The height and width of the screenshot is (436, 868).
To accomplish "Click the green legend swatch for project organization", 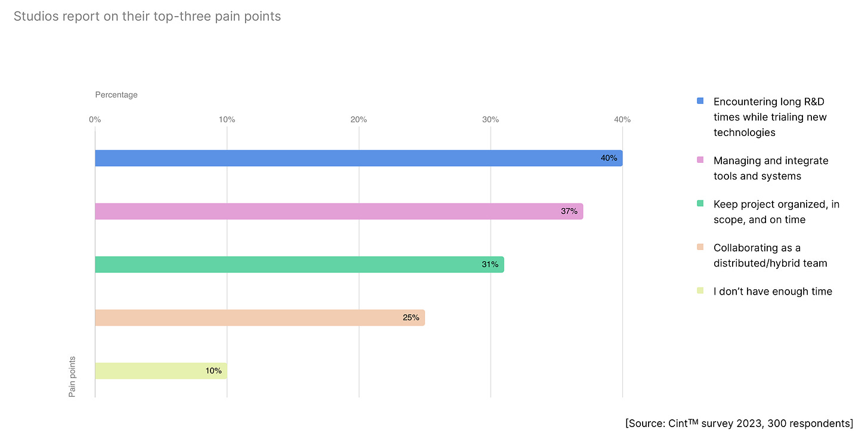I will 700,204.
